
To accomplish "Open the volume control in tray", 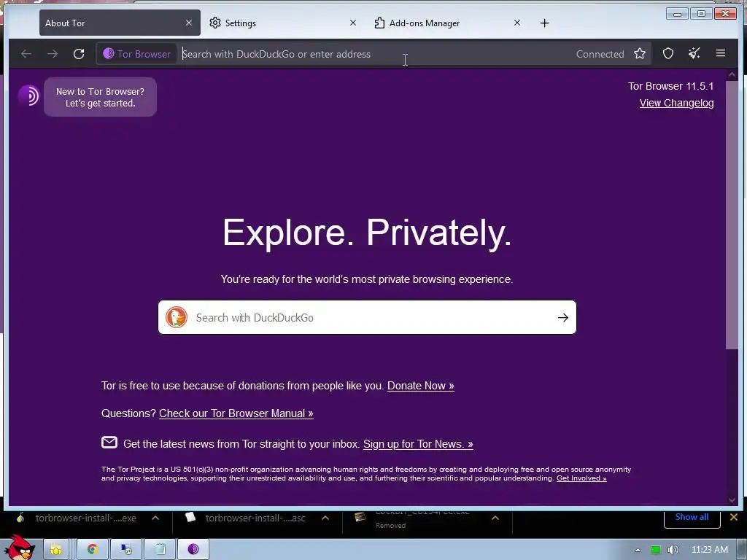I will (x=673, y=550).
